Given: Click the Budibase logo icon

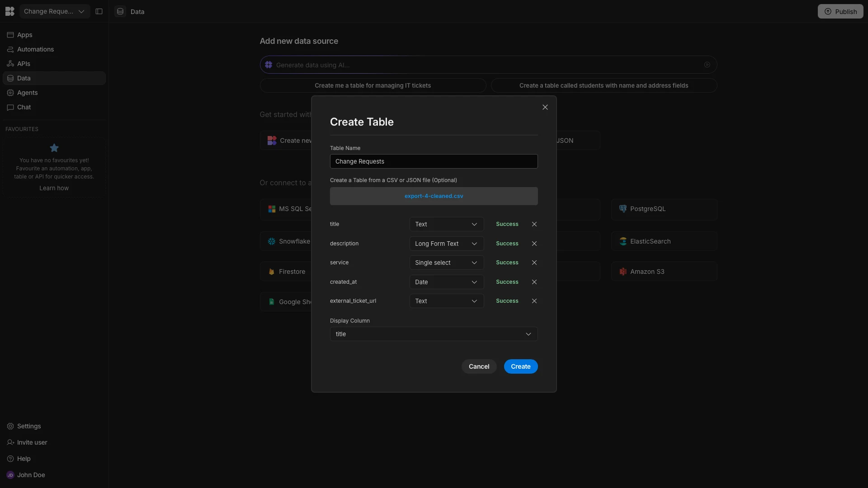Looking at the screenshot, I should (x=9, y=11).
